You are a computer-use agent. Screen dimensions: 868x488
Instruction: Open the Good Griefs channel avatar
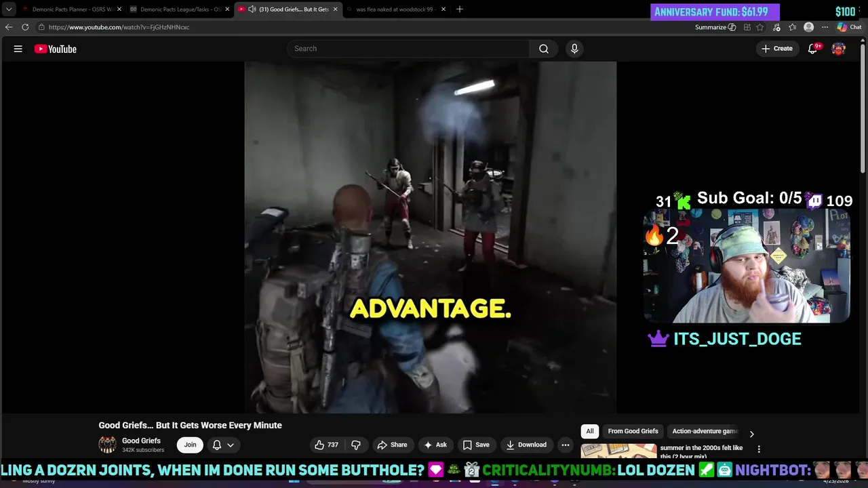(107, 445)
